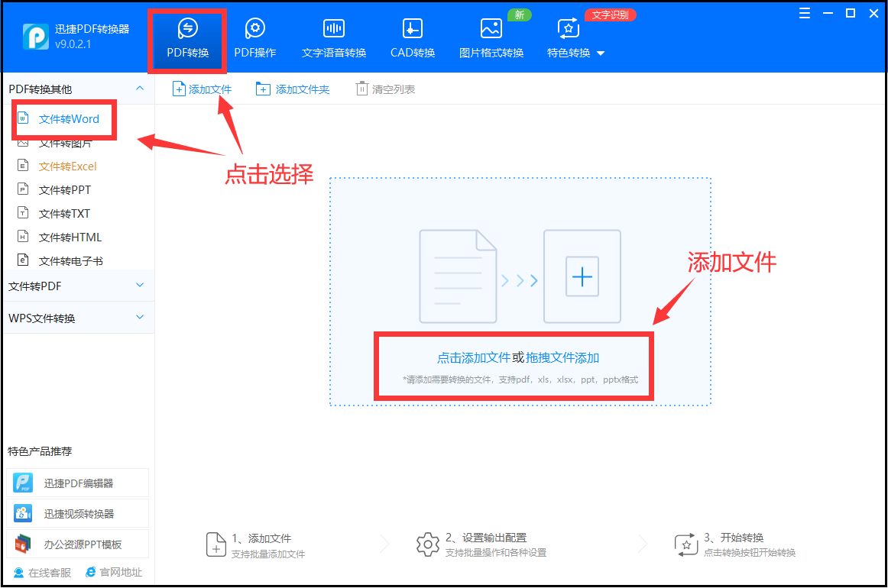
Task: Click 清空列表 trash button
Action: pyautogui.click(x=386, y=89)
